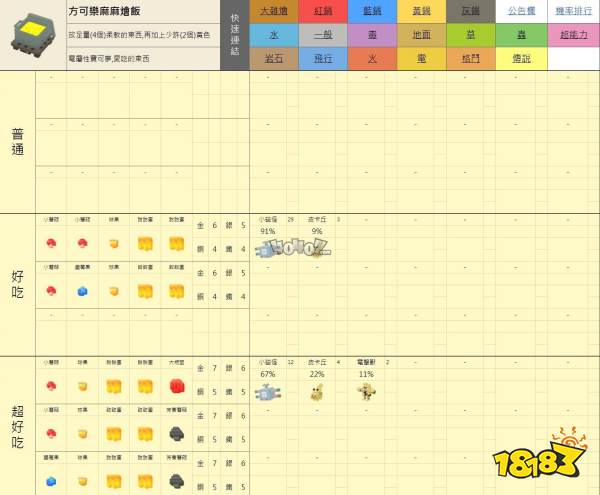The image size is (600, 495).
Task: Select the 11% probability cell
Action: [366, 374]
